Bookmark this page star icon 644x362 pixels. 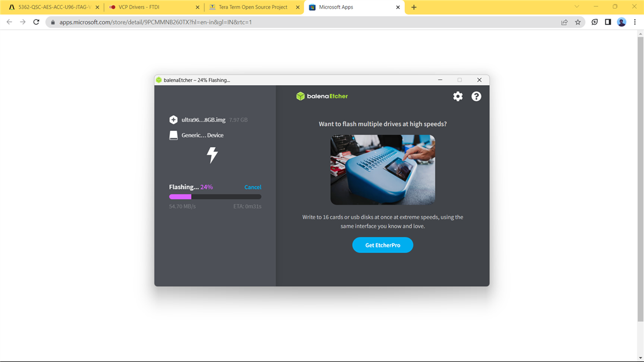(x=578, y=22)
